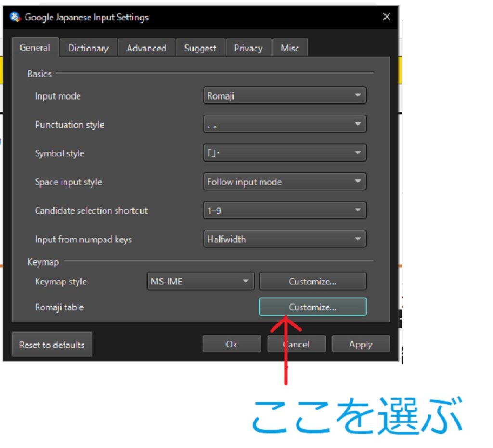The image size is (493, 448).
Task: Expand Space input style combo box
Action: pos(285,181)
